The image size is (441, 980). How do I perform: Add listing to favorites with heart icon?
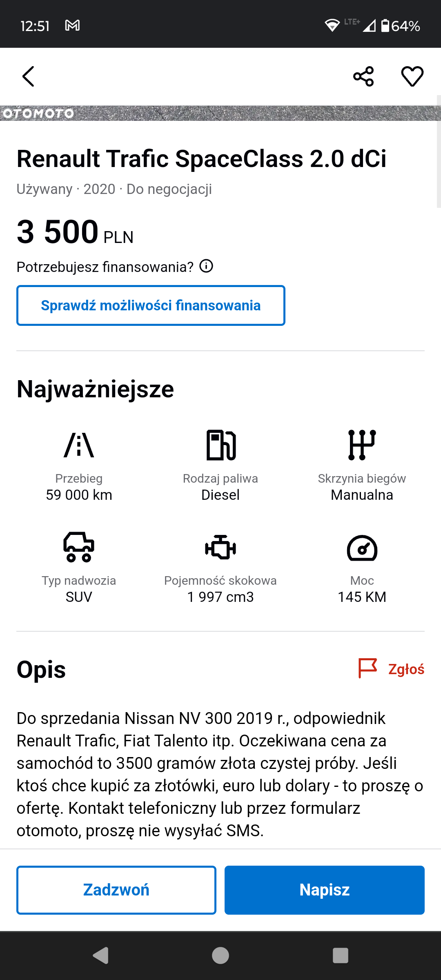tap(412, 76)
